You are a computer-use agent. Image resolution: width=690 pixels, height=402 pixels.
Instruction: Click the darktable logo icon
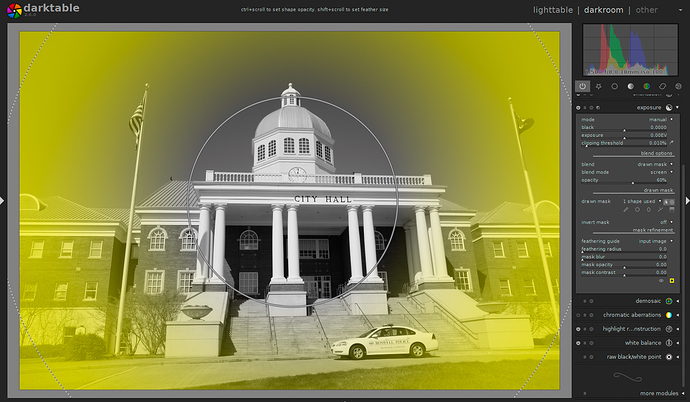coord(14,11)
